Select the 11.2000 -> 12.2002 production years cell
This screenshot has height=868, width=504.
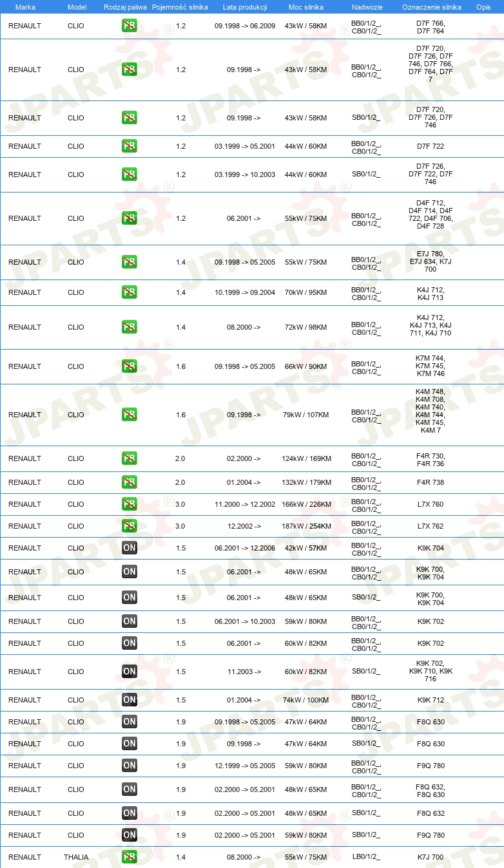[245, 504]
